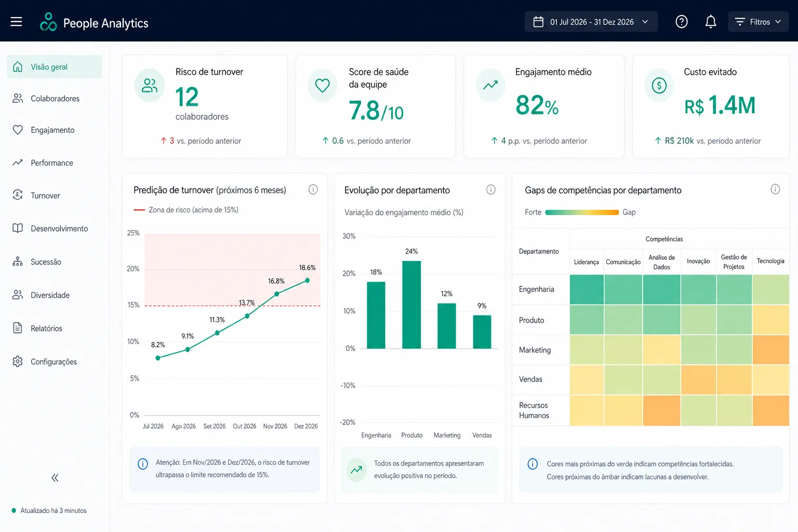The image size is (798, 532).
Task: Click the Score de saúde heart icon
Action: coord(323,85)
